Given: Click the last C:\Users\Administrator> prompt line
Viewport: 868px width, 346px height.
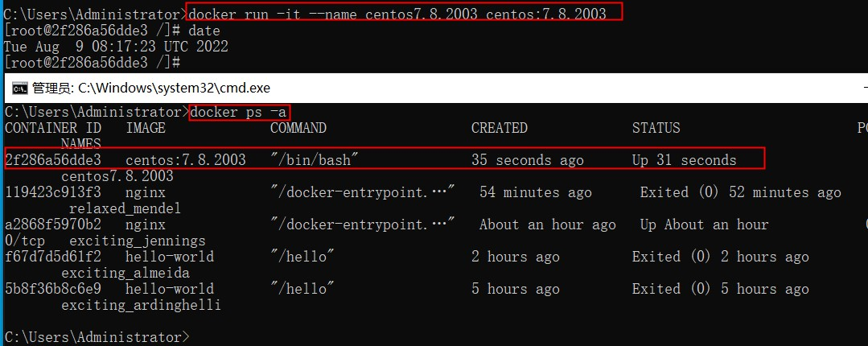Looking at the screenshot, I should 97,337.
